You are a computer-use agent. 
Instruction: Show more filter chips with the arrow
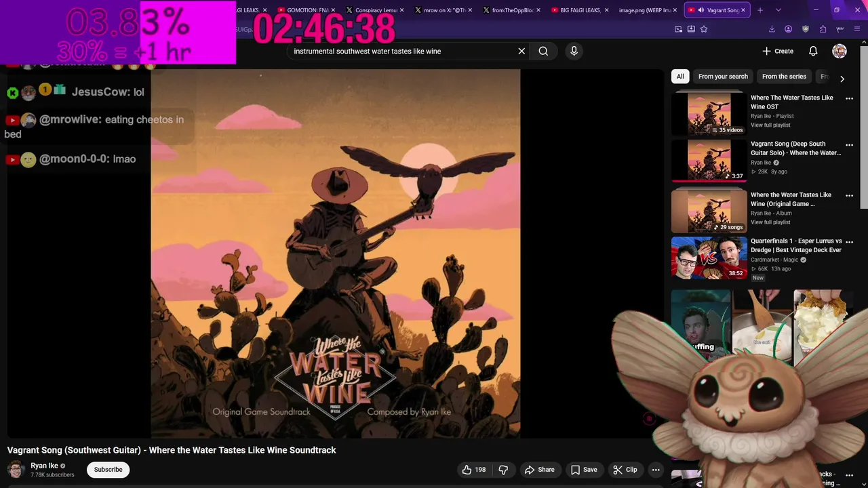pyautogui.click(x=842, y=79)
